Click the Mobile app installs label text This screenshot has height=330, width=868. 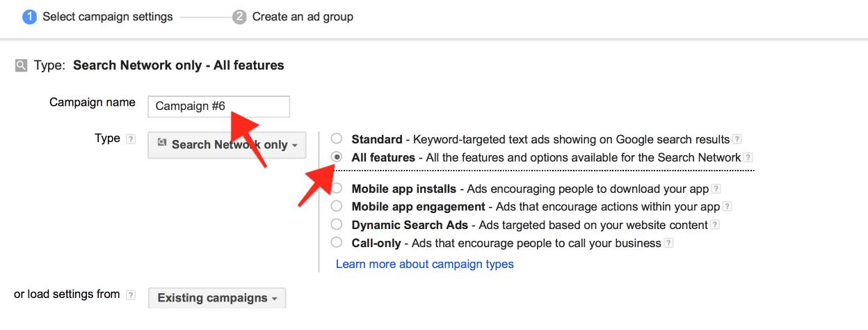[x=404, y=189]
